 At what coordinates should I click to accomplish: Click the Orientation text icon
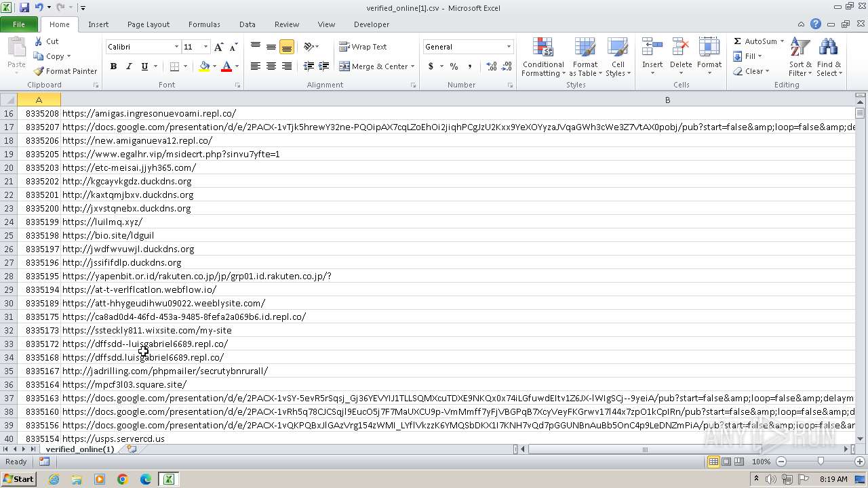click(x=309, y=47)
